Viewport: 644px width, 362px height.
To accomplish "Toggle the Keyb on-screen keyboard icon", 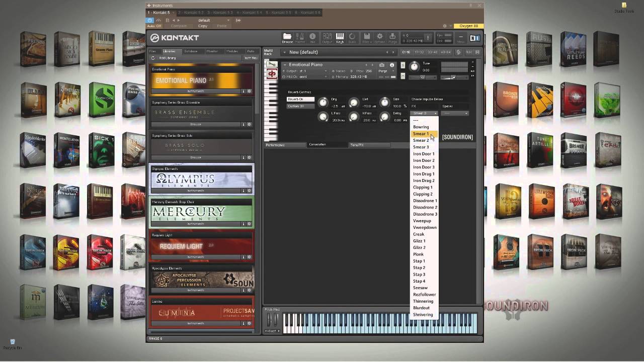I will point(340,37).
